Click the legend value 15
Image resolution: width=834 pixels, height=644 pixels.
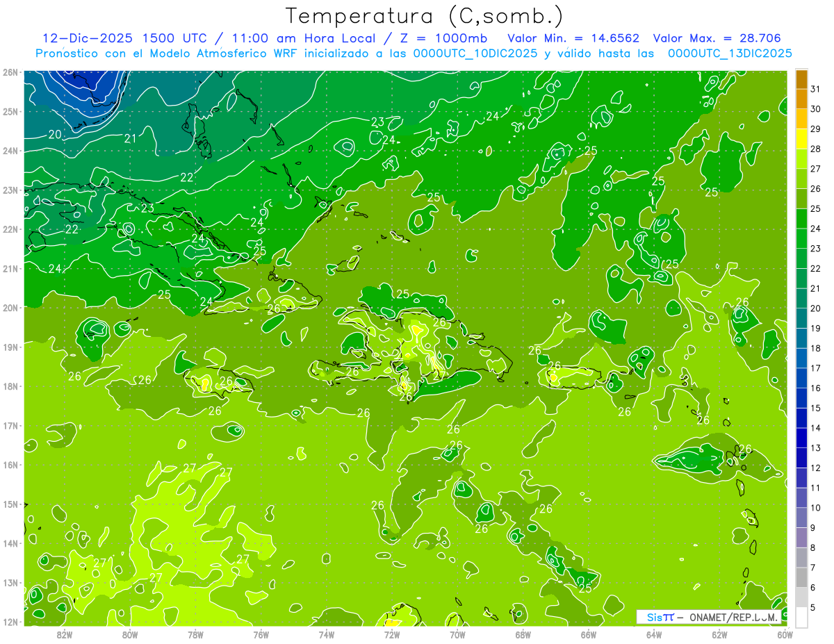(x=815, y=408)
